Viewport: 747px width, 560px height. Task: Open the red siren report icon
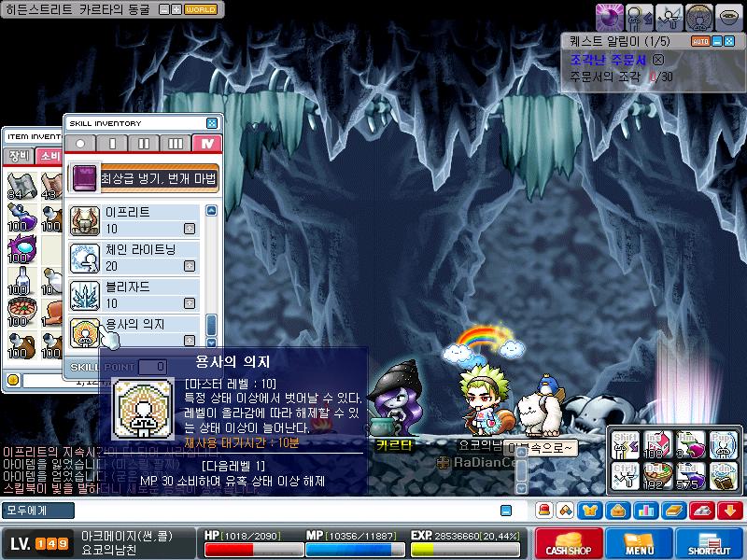point(543,511)
